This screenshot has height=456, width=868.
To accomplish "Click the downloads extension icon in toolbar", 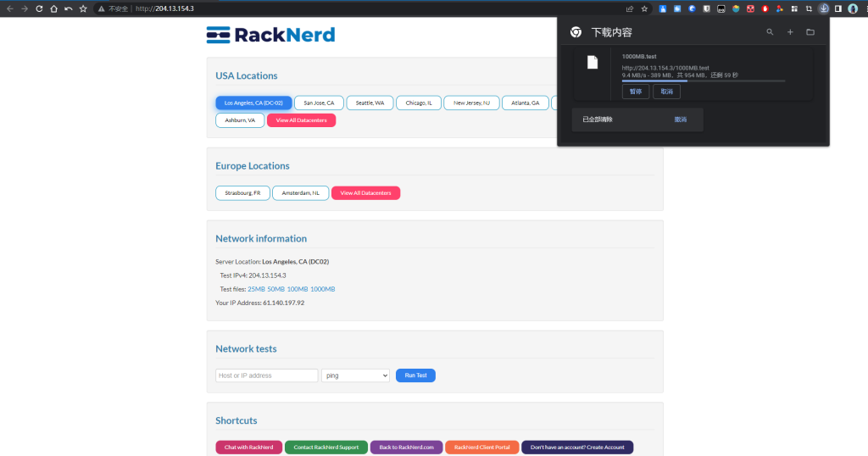I will [823, 8].
